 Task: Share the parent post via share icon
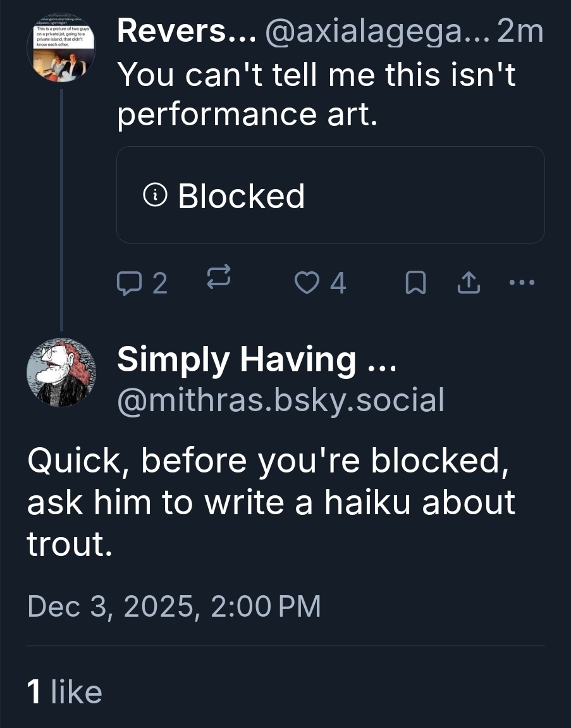[x=469, y=284]
